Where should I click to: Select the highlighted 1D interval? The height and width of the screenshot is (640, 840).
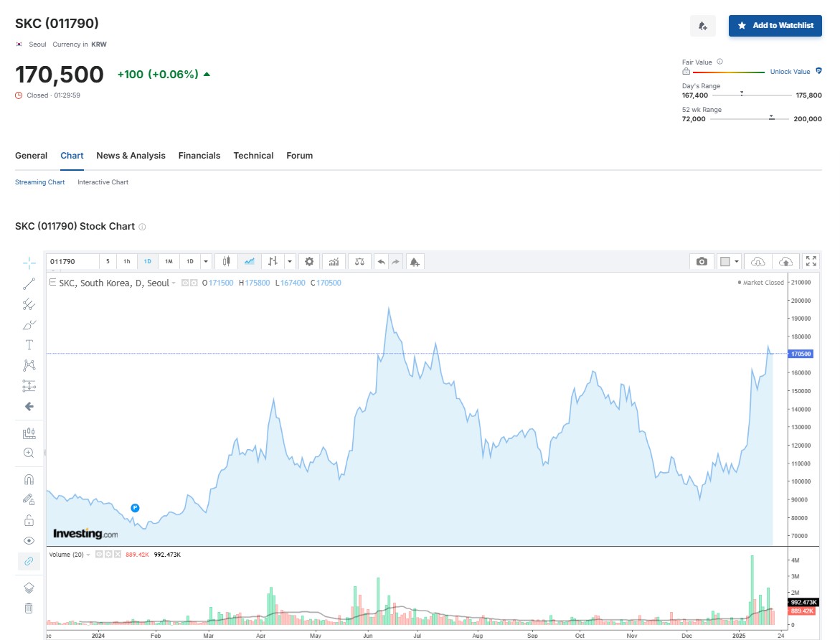click(x=147, y=262)
